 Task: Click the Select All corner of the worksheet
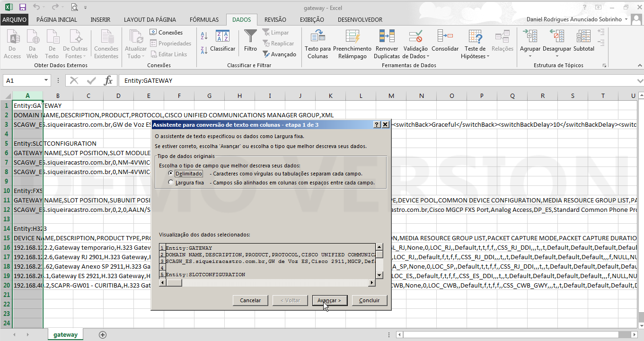coord(6,96)
